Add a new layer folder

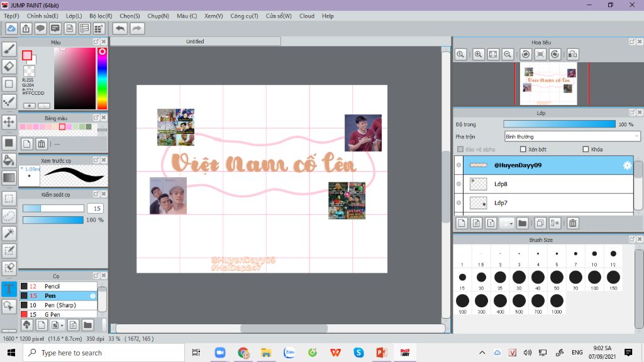tap(523, 223)
